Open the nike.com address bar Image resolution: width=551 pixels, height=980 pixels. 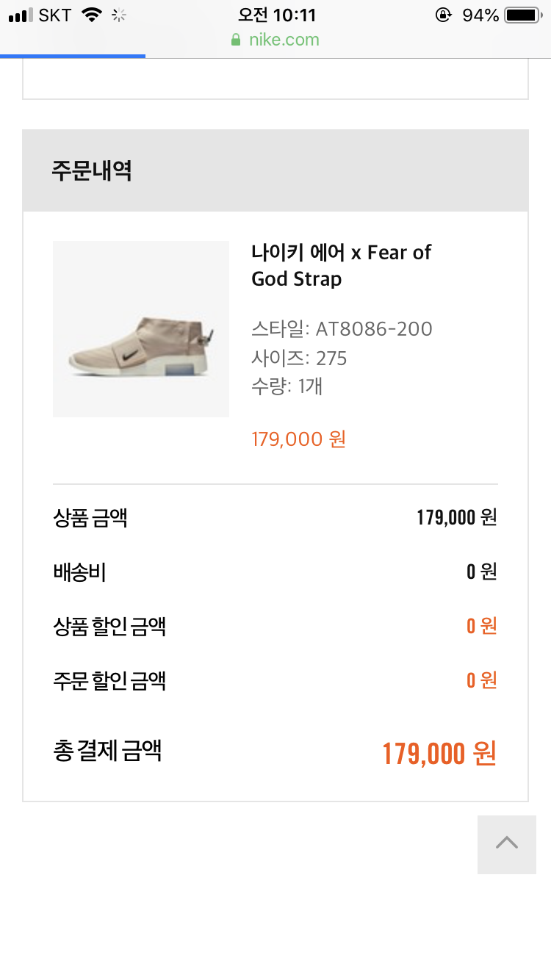point(284,40)
